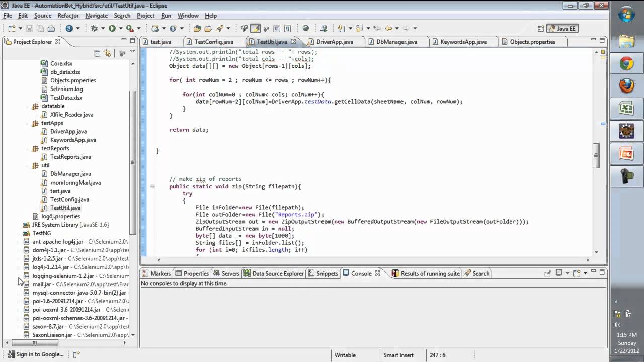Viewport: 644px width, 362px height.
Task: Click the Next Annotation icon
Action: pyautogui.click(x=341, y=29)
